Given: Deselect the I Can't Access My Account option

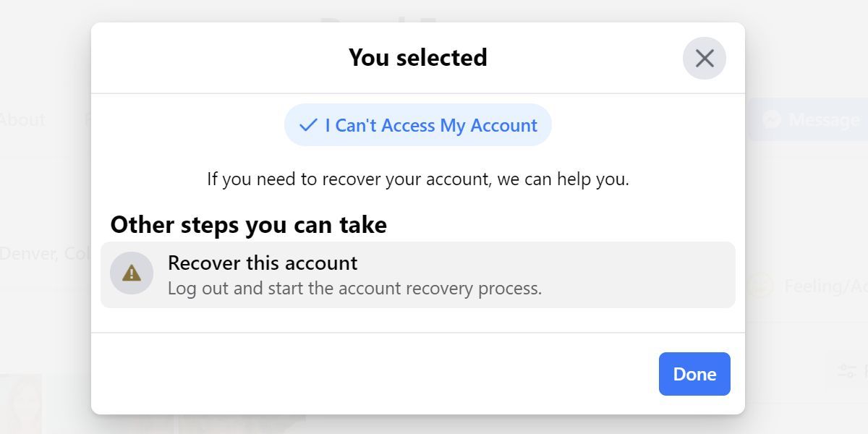Looking at the screenshot, I should tap(417, 125).
